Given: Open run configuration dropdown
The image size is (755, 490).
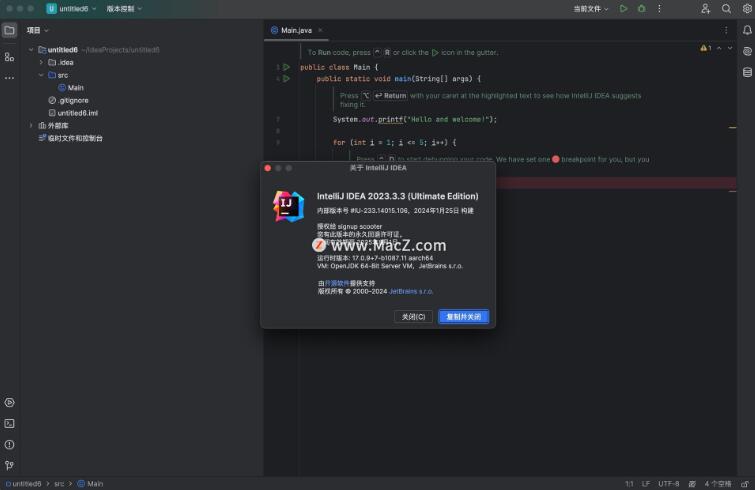Looking at the screenshot, I should click(x=591, y=9).
